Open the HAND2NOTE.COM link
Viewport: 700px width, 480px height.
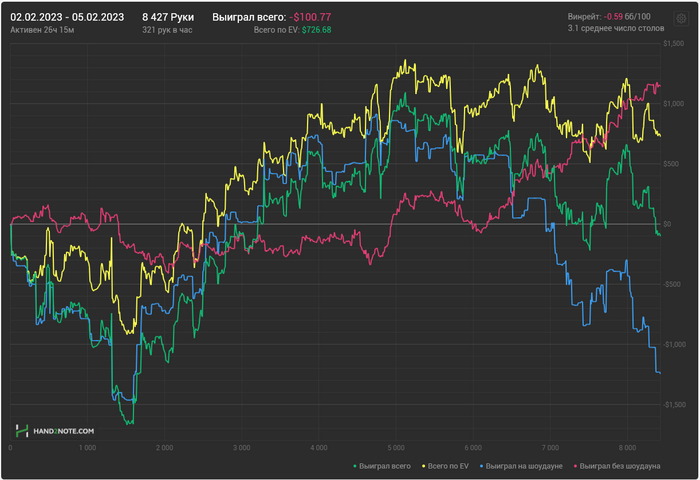tap(61, 430)
